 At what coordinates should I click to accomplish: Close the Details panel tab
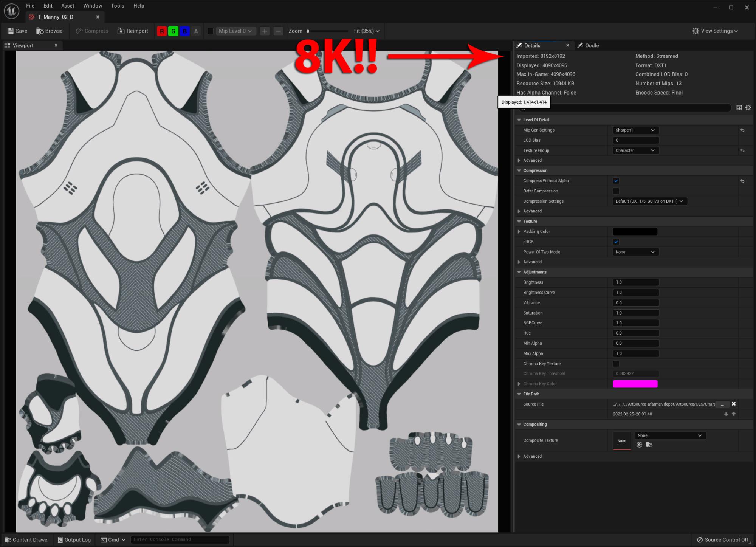[567, 45]
